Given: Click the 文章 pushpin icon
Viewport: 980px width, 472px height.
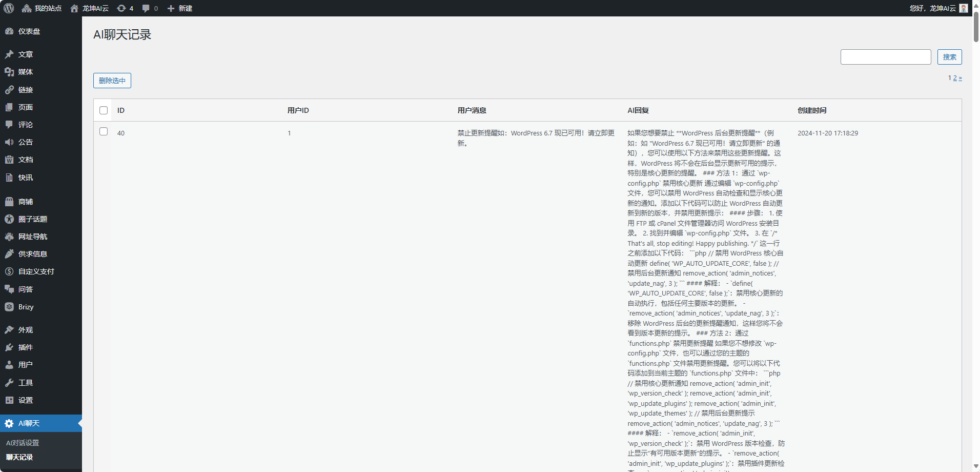Looking at the screenshot, I should click(9, 54).
